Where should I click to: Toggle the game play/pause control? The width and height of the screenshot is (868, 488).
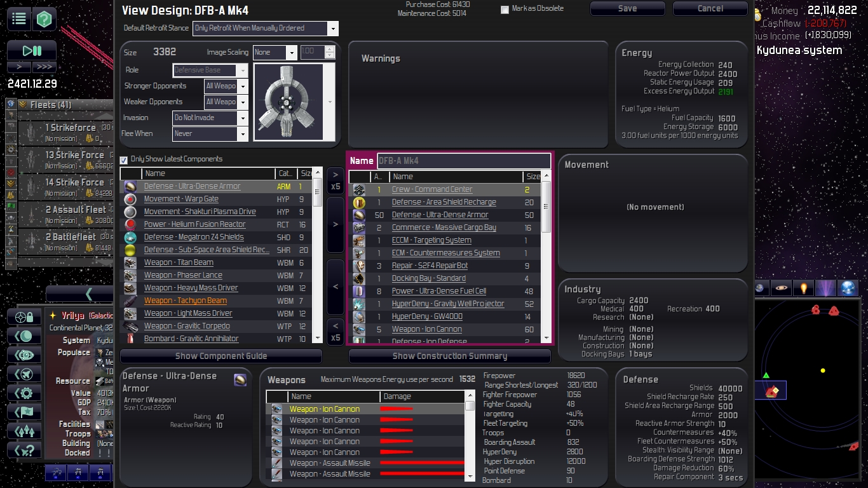(32, 50)
